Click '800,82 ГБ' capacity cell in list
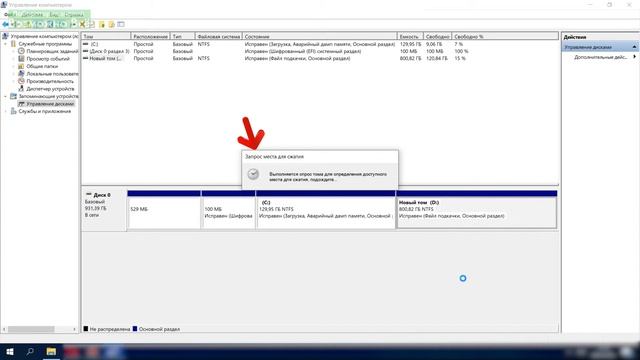The height and width of the screenshot is (360, 640). (x=410, y=58)
